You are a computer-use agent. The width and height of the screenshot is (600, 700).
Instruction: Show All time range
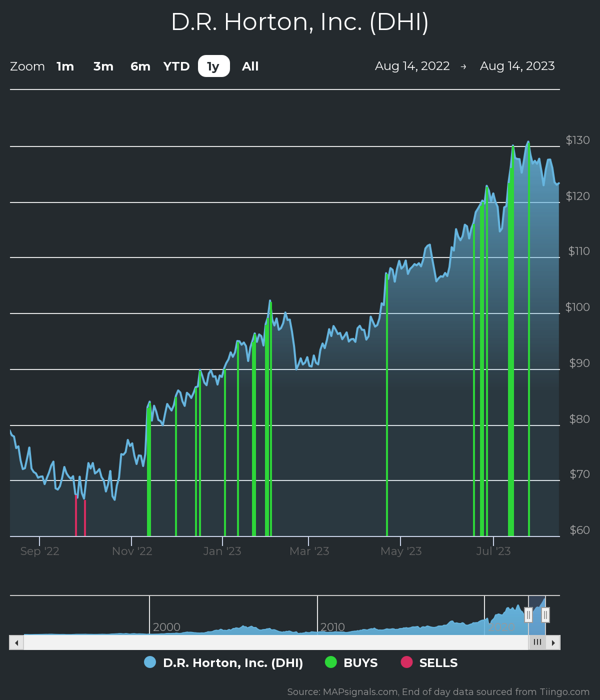click(x=250, y=66)
